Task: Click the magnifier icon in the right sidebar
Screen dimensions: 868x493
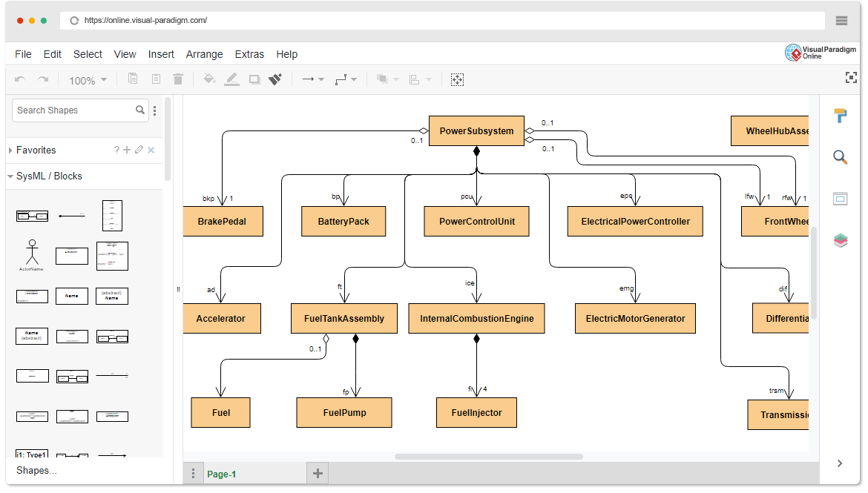Action: coord(840,157)
